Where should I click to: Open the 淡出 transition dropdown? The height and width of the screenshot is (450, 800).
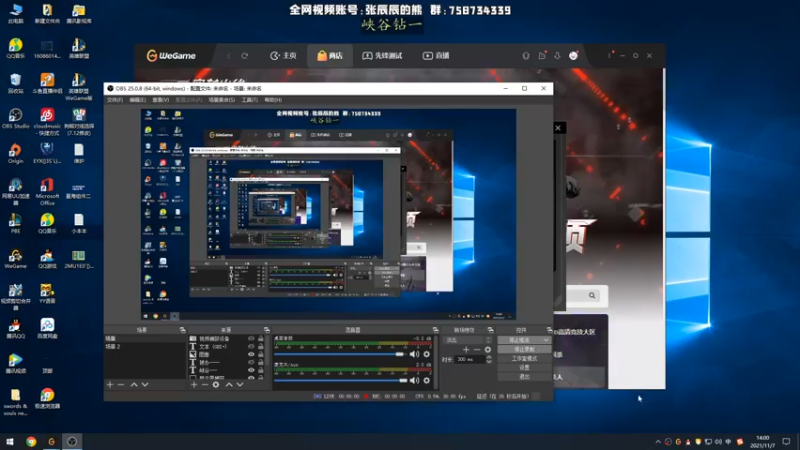tap(468, 340)
